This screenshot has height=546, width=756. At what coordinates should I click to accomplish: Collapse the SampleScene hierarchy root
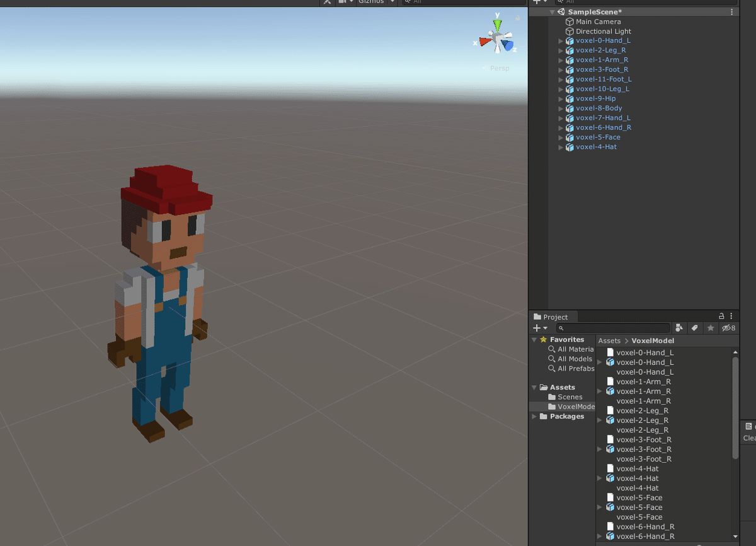(x=553, y=12)
